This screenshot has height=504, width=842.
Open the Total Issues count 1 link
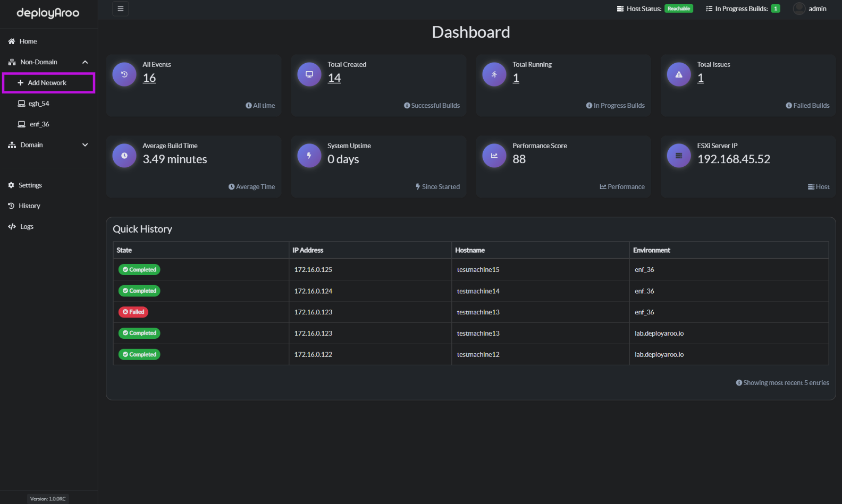pos(701,78)
